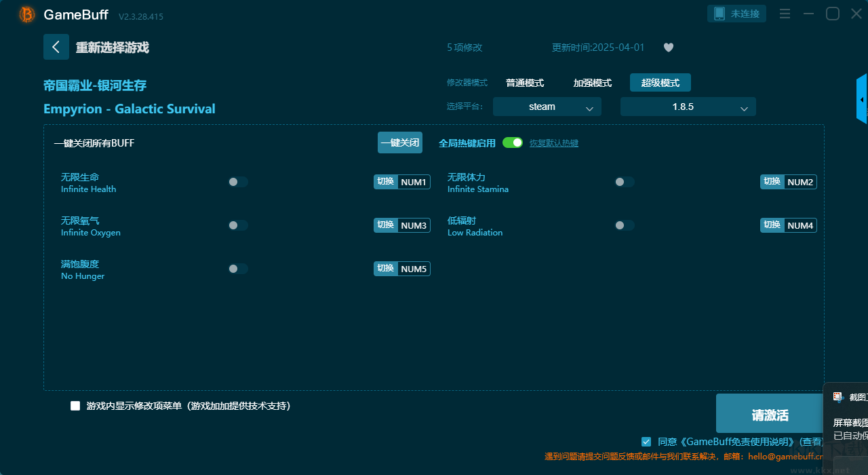Click the phone connection status button
The image size is (868, 475).
(x=737, y=14)
